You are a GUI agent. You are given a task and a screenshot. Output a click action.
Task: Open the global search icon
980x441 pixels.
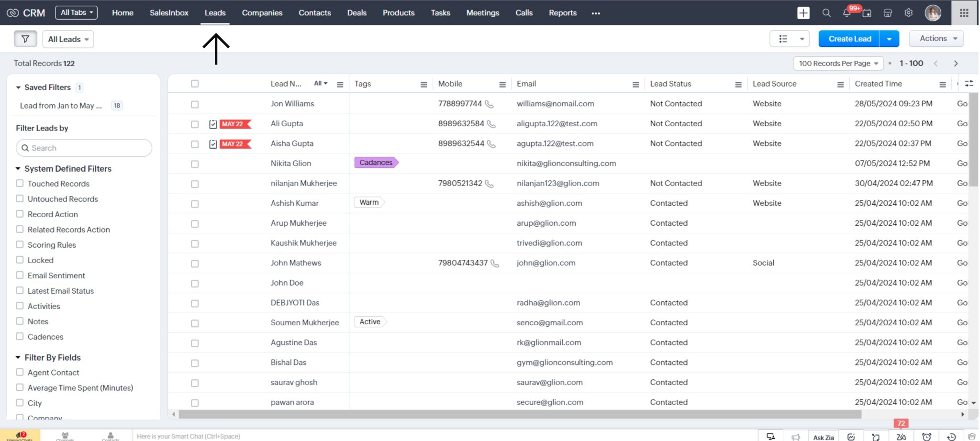point(826,12)
